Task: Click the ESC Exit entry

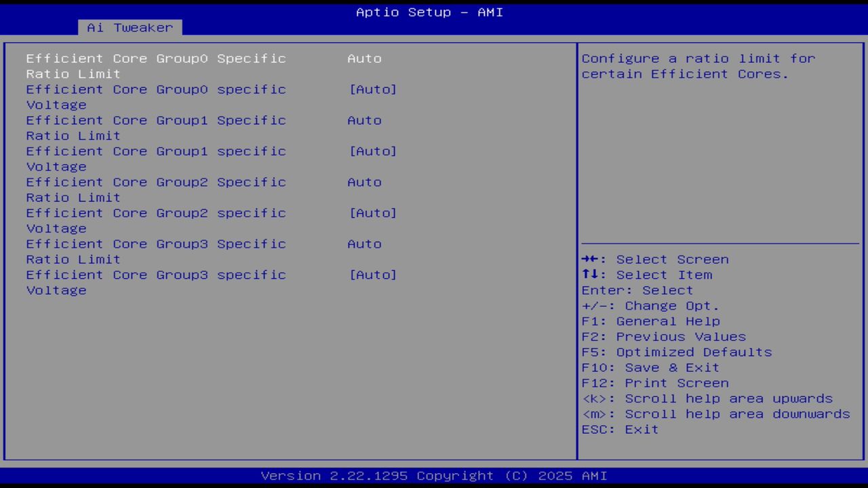Action: tap(619, 429)
